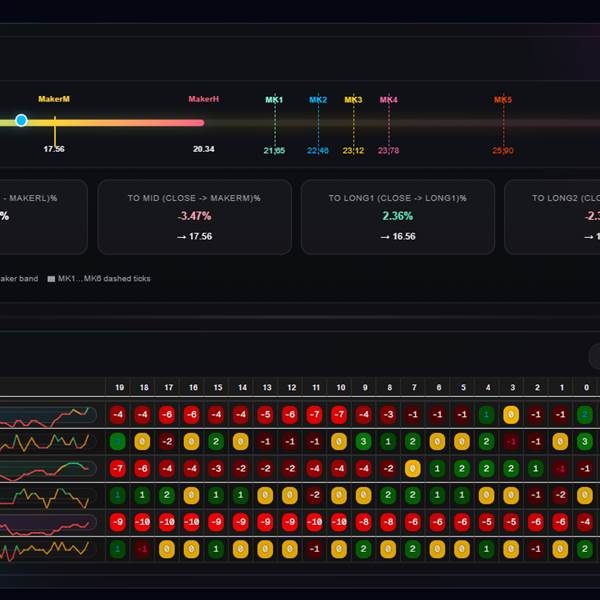Image resolution: width=600 pixels, height=600 pixels.
Task: Click the -5 cell under column 4
Action: [486, 522]
